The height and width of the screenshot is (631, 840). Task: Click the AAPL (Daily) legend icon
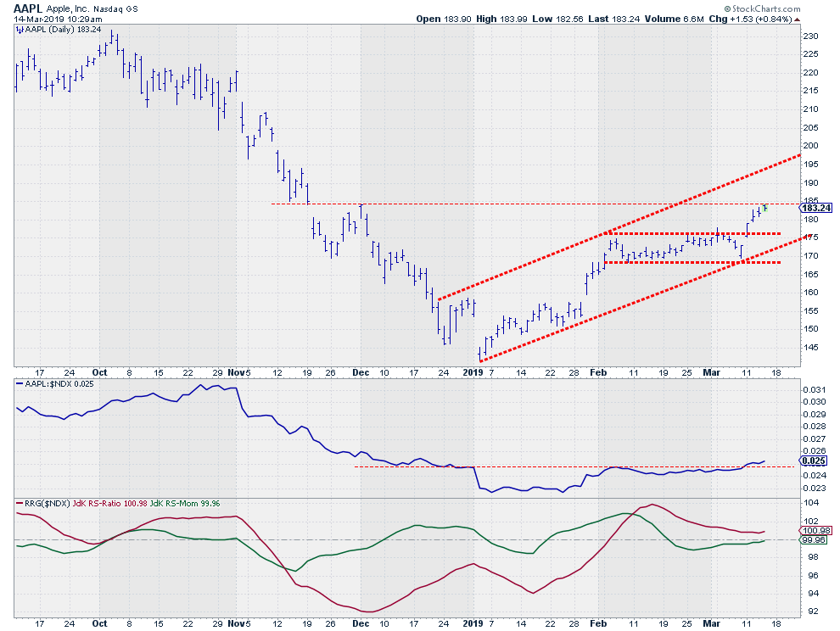tap(20, 29)
